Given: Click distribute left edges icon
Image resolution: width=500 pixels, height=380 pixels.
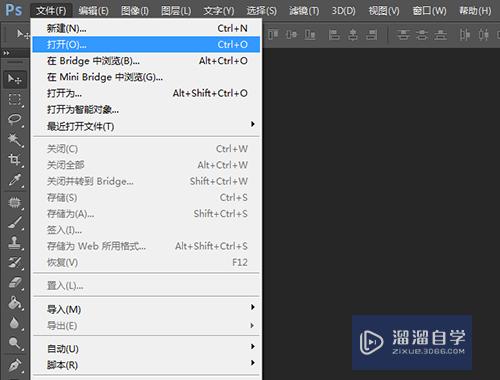Looking at the screenshot, I should [x=465, y=34].
